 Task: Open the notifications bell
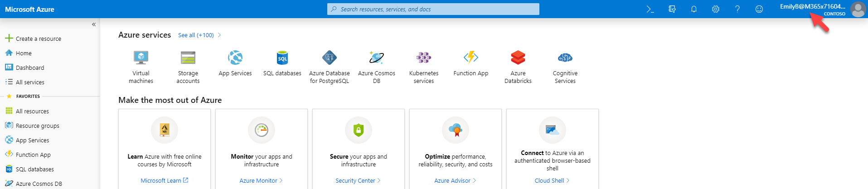(694, 9)
